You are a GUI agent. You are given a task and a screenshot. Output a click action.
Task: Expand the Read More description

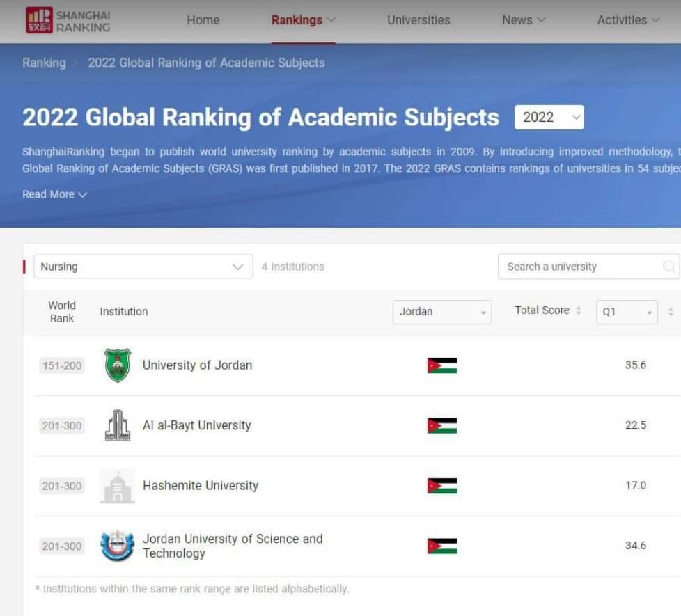(54, 194)
